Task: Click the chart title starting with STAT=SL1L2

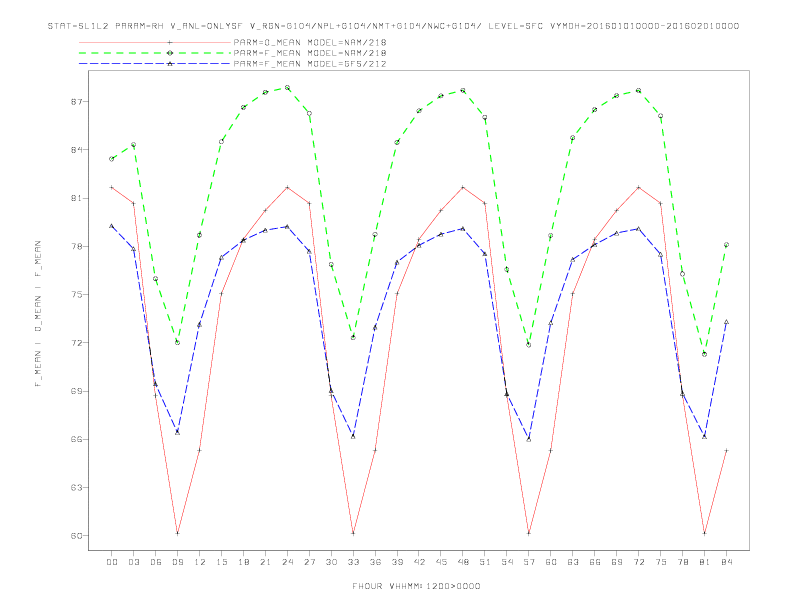Action: [393, 26]
